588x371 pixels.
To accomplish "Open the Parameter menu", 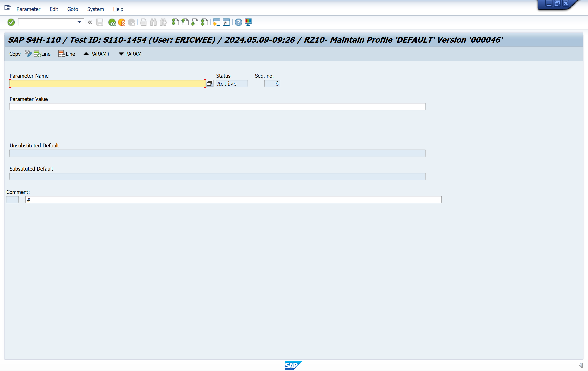I will pyautogui.click(x=28, y=9).
